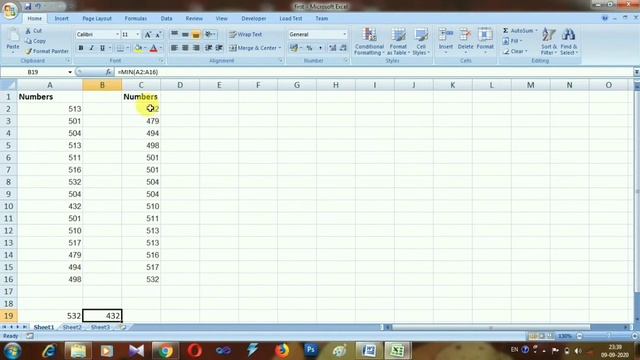The height and width of the screenshot is (360, 640).
Task: Apply percent style
Action: point(309,48)
